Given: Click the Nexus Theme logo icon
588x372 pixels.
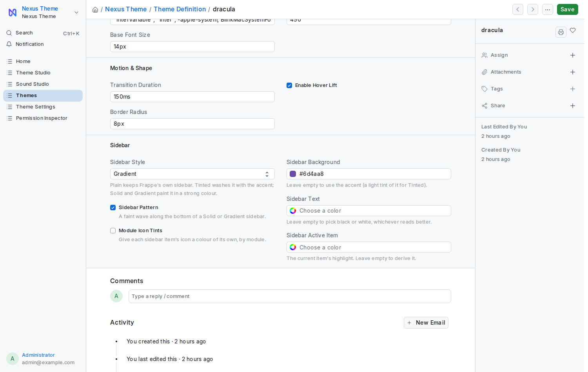Looking at the screenshot, I should click(13, 13).
